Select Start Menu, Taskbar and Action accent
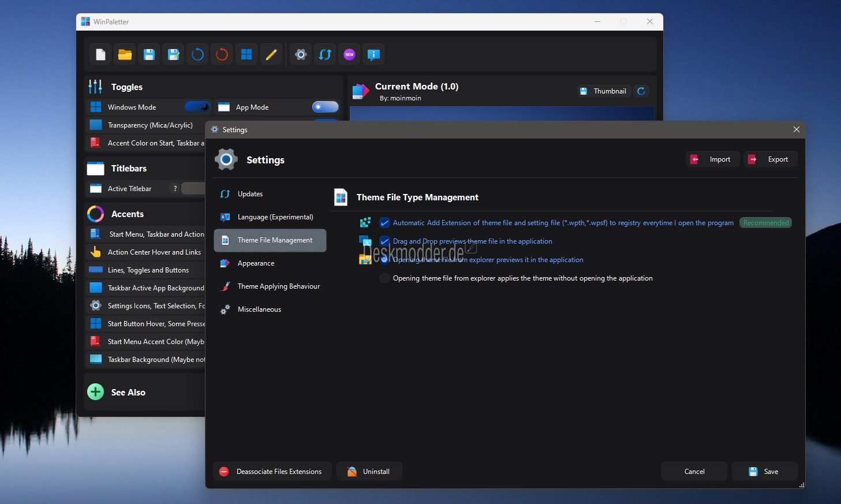The height and width of the screenshot is (504, 841). 145,234
